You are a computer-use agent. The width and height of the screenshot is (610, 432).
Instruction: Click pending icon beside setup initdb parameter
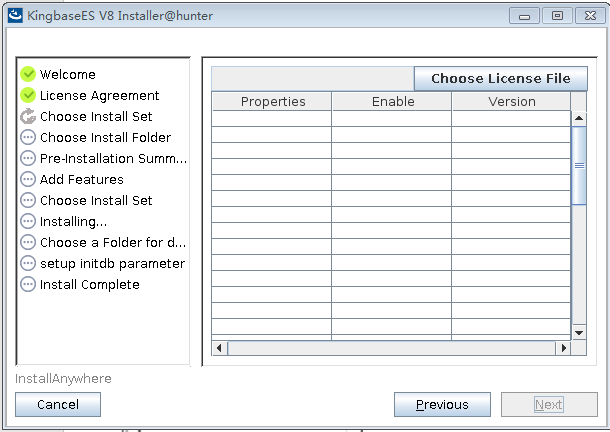click(28, 263)
